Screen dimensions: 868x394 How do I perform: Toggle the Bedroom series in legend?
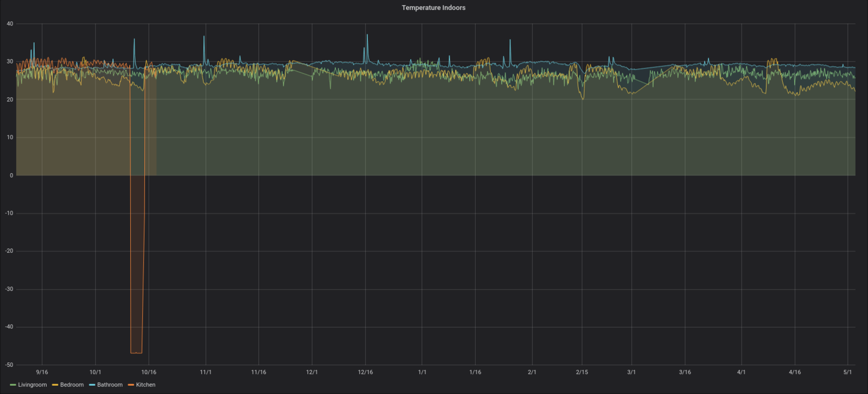point(72,385)
